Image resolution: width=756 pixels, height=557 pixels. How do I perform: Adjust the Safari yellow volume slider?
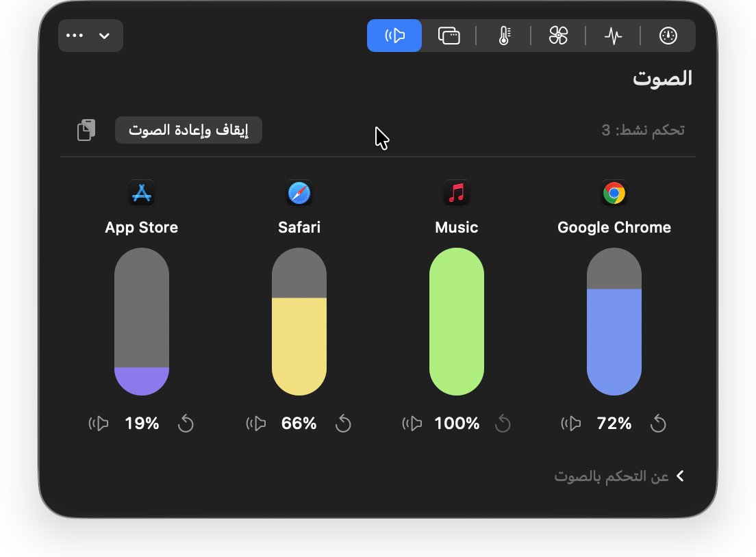(299, 322)
